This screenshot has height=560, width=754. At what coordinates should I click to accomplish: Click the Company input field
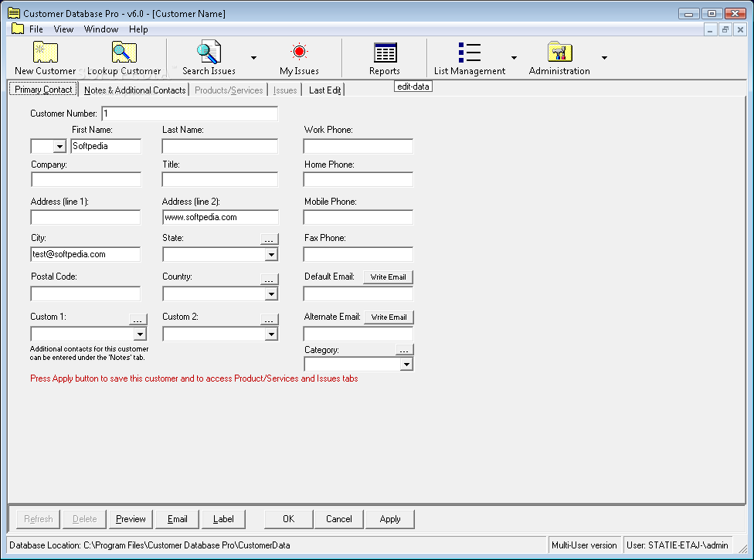[86, 179]
